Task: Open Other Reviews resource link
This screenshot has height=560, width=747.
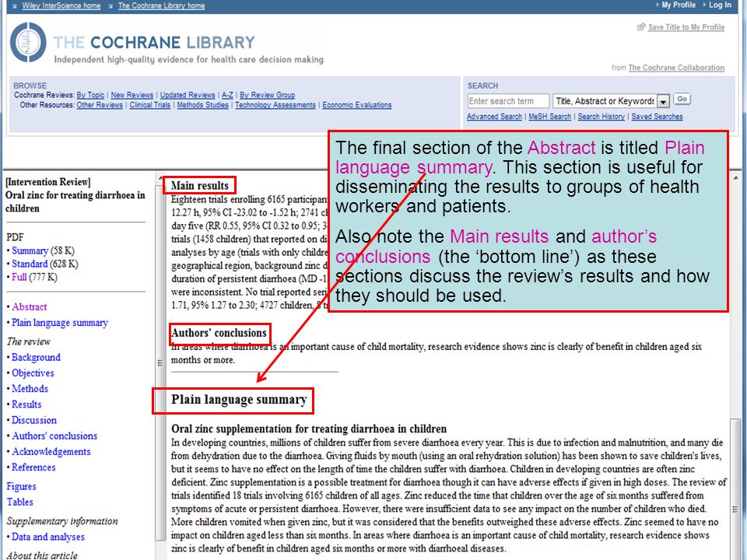Action: [100, 105]
